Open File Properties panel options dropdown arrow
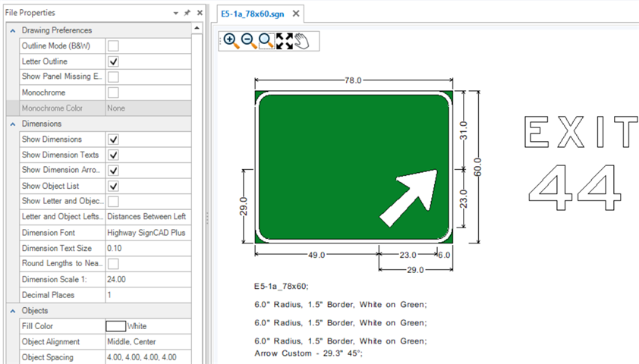 [176, 14]
